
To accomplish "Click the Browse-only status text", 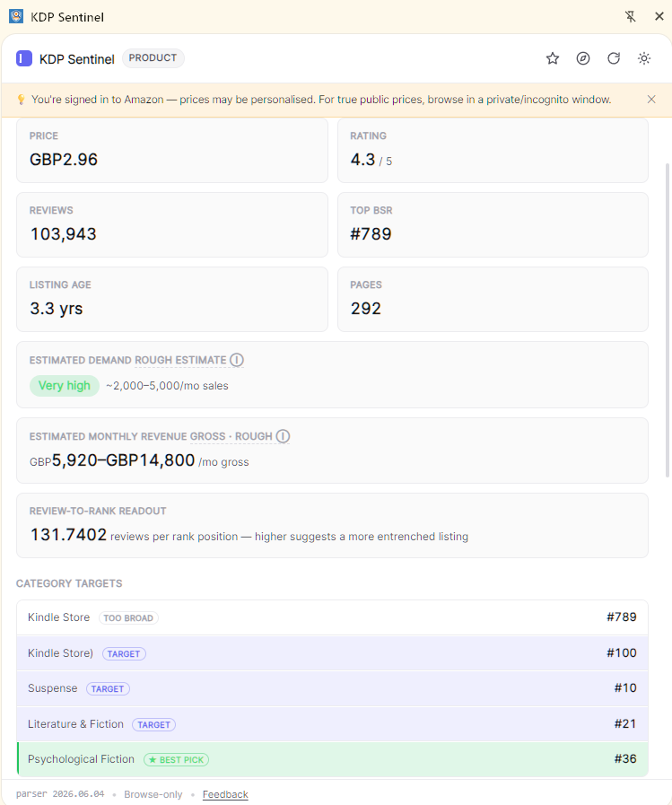I will point(153,794).
